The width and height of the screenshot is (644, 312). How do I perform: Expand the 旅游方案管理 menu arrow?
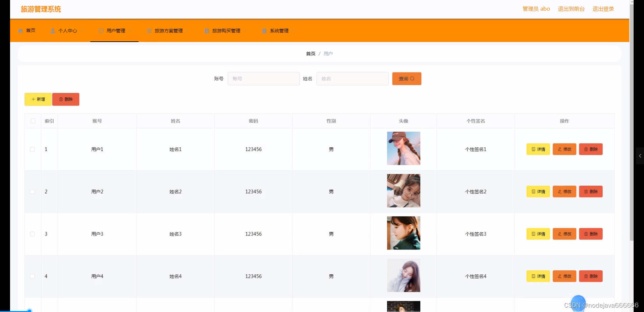(x=188, y=31)
